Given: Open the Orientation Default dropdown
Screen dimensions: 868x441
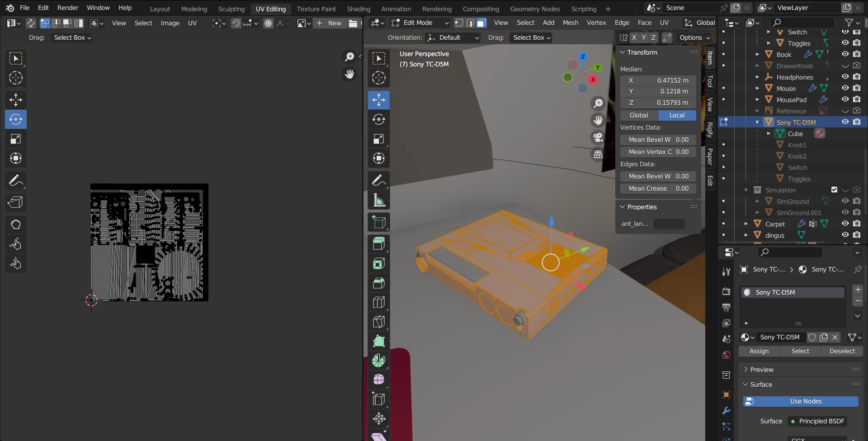Looking at the screenshot, I should tap(453, 38).
